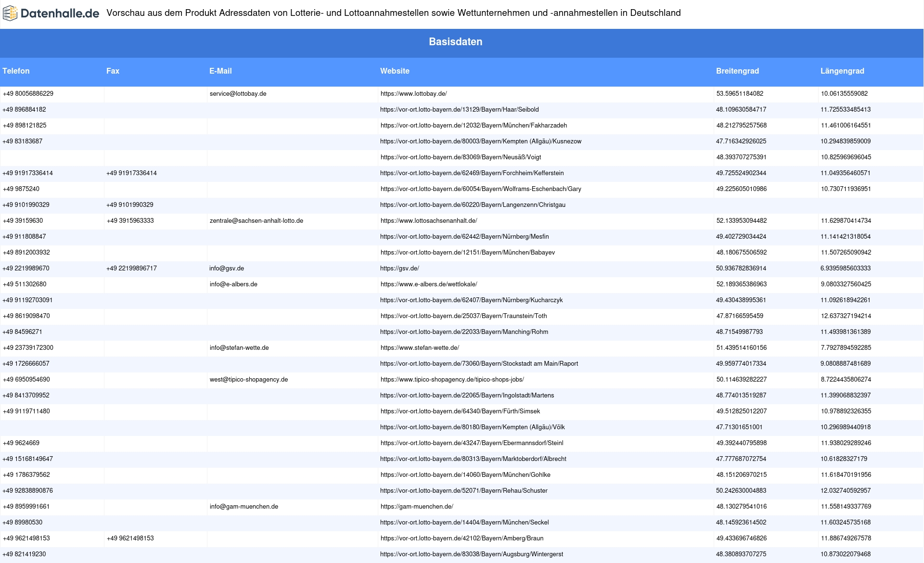Viewport: 924px width, 563px height.
Task: Click the service@lottobay.de email
Action: pos(238,94)
